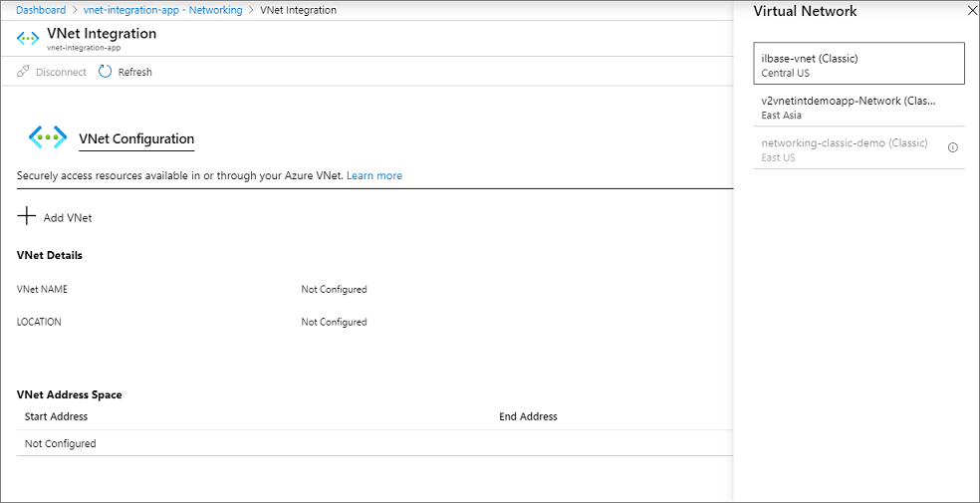Open the Dashboard breadcrumb link
Screen dimensions: 980x503
(x=41, y=10)
